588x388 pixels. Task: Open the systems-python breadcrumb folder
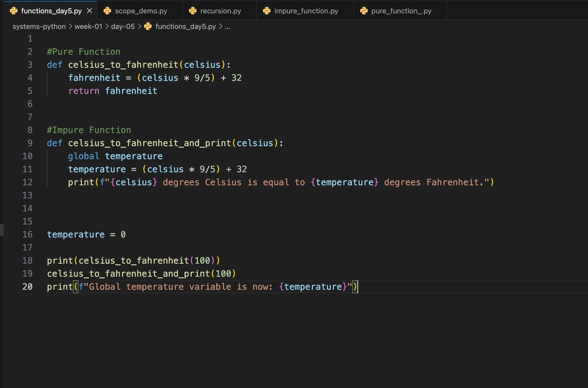coord(39,26)
